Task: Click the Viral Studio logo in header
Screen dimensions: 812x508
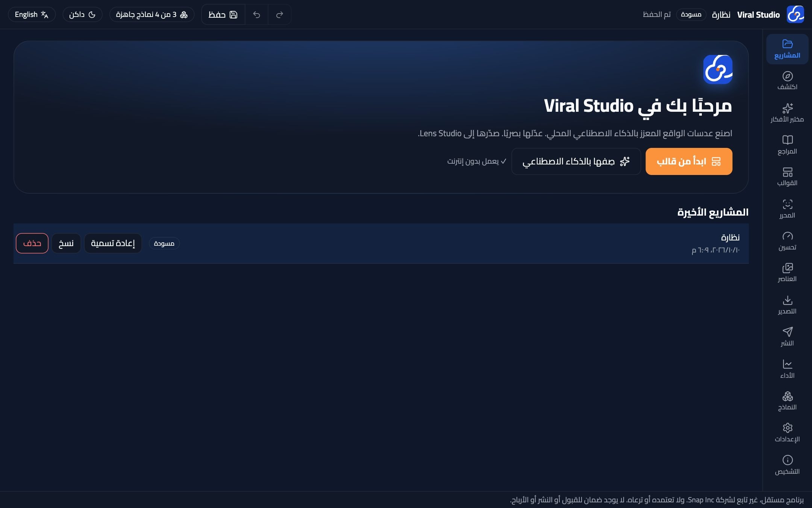Action: pyautogui.click(x=795, y=15)
